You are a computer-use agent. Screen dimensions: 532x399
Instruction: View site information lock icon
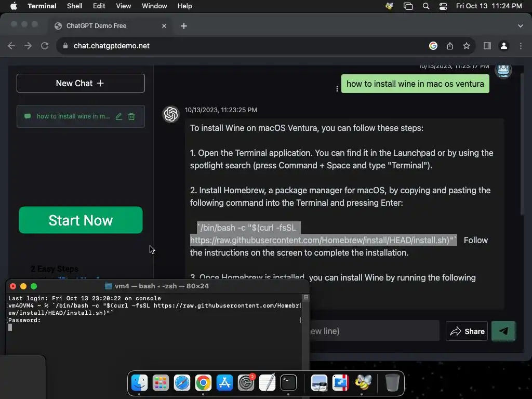[65, 46]
